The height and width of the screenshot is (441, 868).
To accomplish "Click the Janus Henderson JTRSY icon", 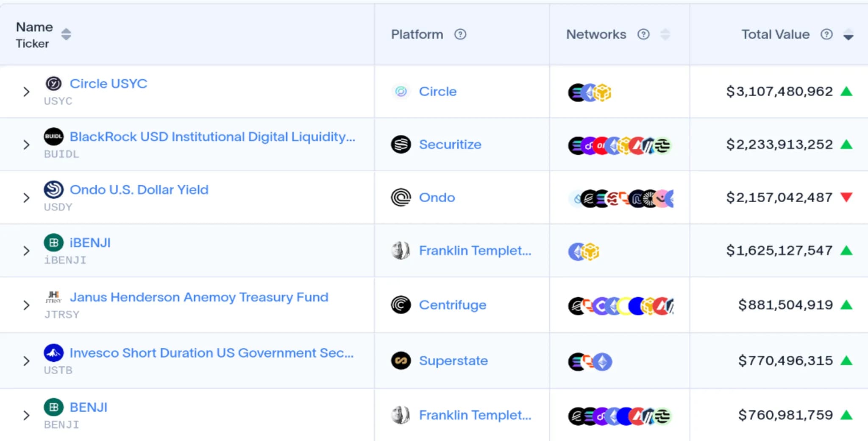I will 54,297.
